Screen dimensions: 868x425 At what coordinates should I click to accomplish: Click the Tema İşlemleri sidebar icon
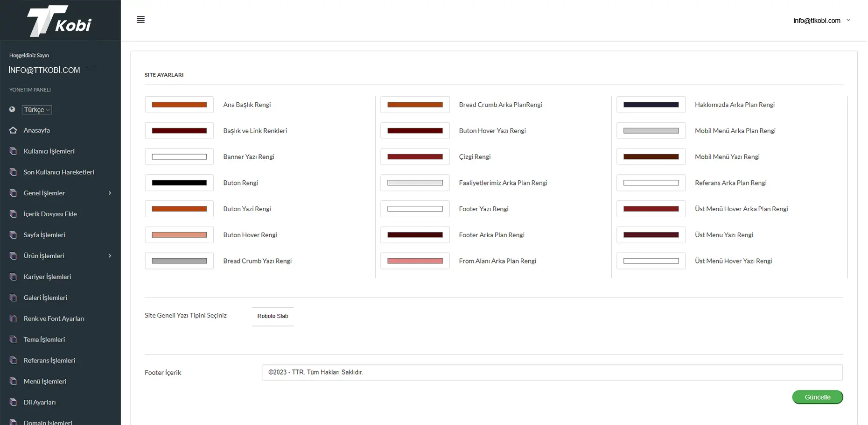13,340
